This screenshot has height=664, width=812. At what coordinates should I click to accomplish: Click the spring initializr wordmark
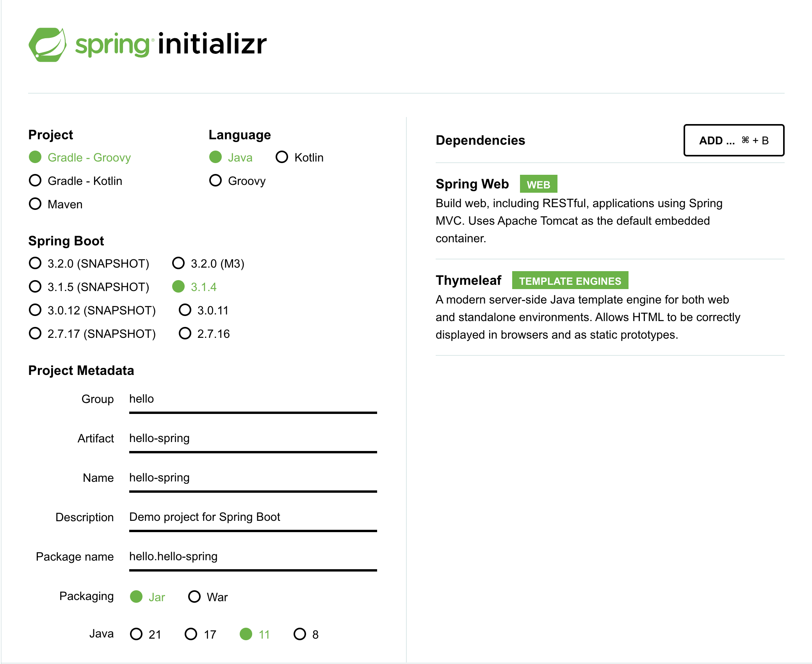(x=171, y=44)
